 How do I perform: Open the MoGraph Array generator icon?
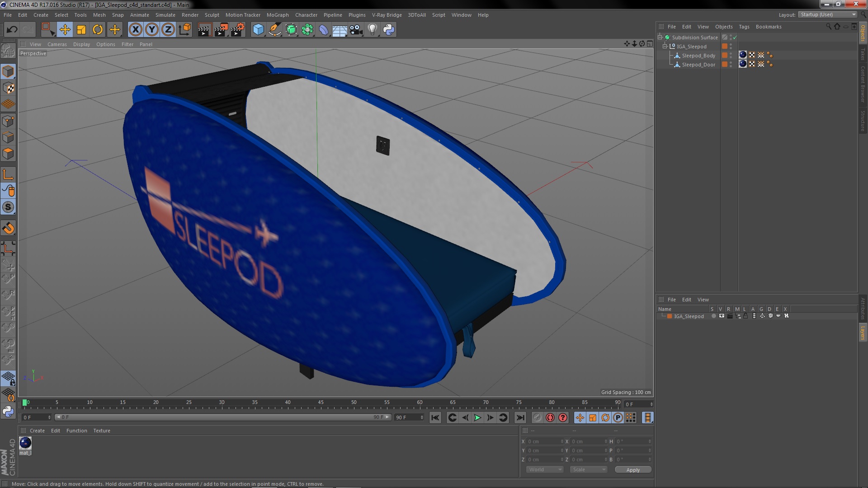pyautogui.click(x=307, y=30)
